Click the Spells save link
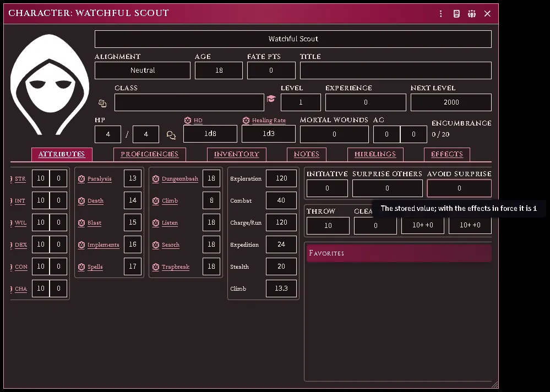 [x=95, y=267]
